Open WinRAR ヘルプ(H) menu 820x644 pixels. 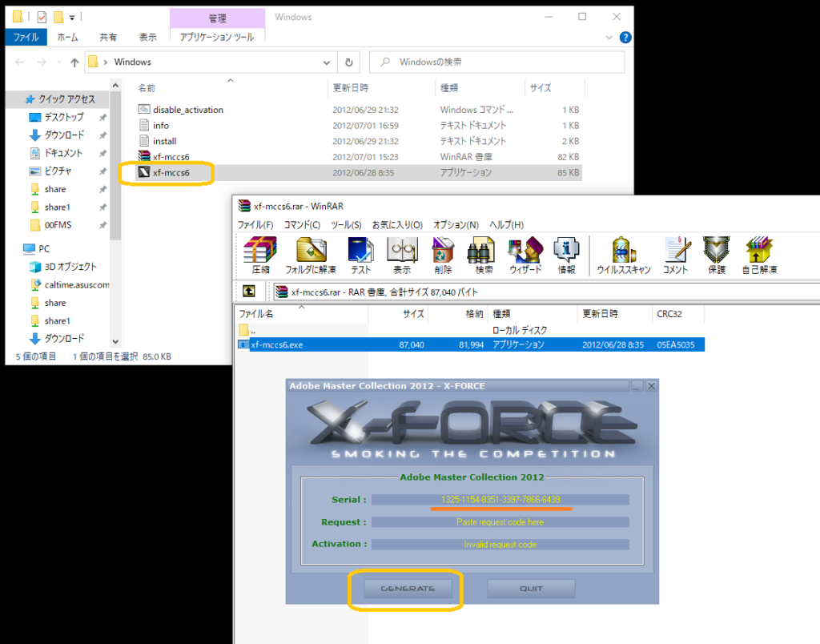(x=506, y=224)
